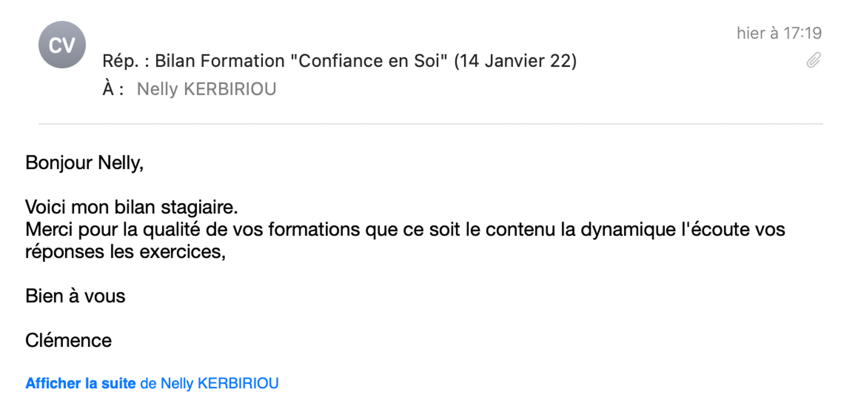Click the "Afficher la suite" link
The image size is (868, 403).
tap(81, 383)
